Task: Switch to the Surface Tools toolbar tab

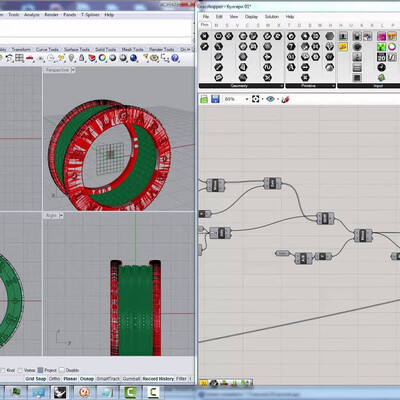Action: [77, 49]
